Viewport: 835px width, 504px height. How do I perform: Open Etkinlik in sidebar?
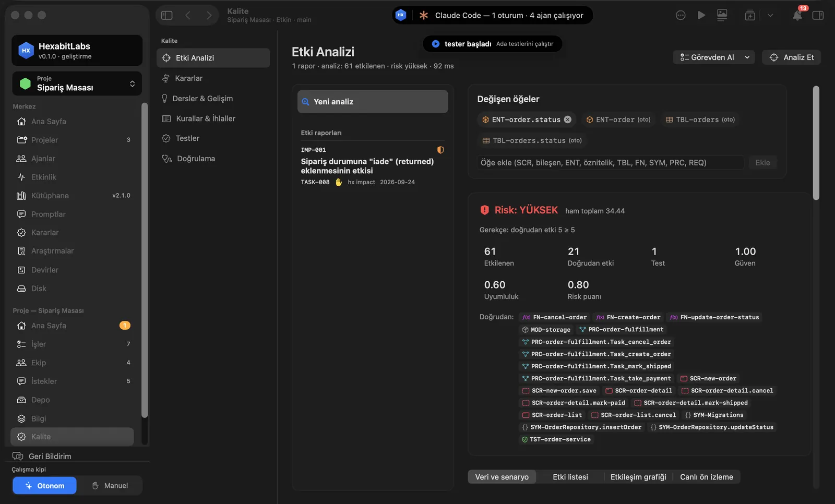pyautogui.click(x=73, y=177)
